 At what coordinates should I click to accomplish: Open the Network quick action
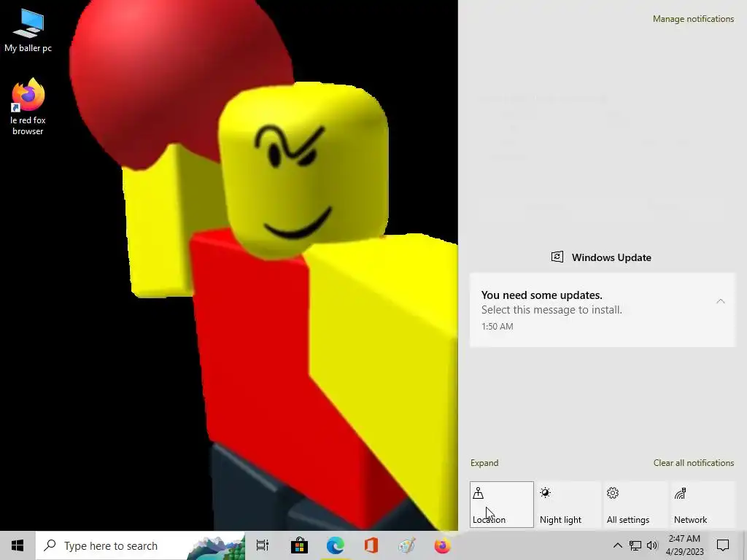click(703, 505)
